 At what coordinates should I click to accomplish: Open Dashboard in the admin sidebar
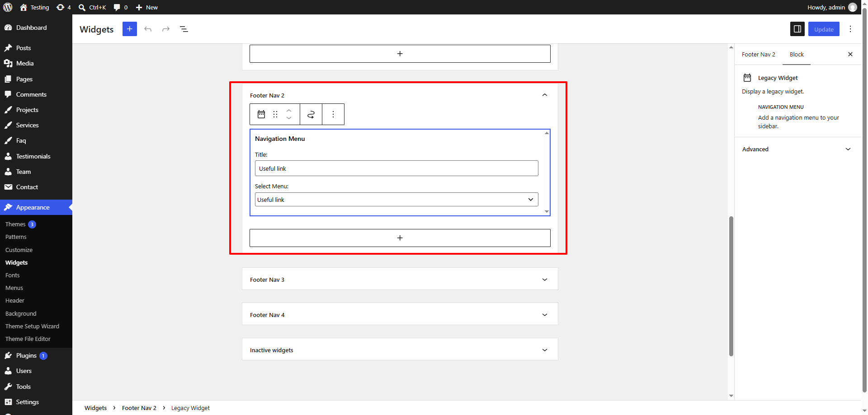[31, 28]
